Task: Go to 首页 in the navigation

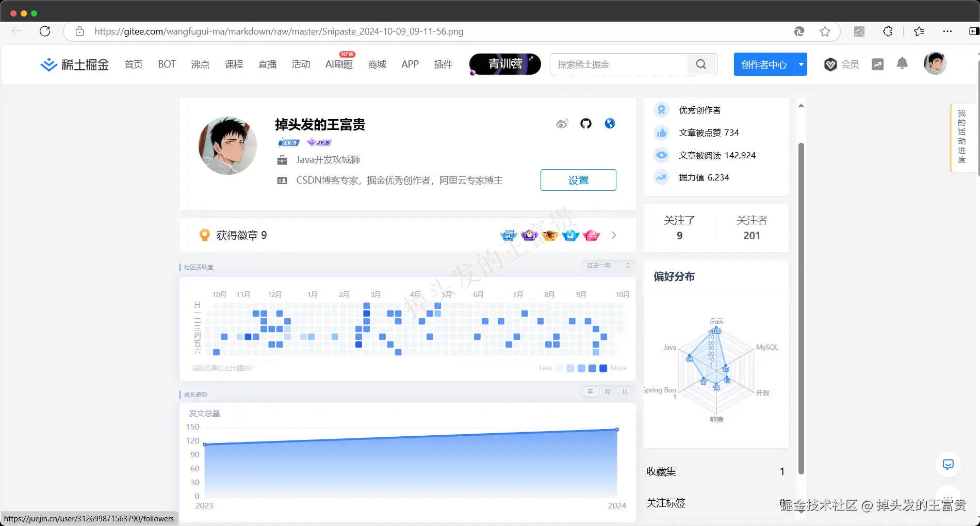Action: pos(134,64)
